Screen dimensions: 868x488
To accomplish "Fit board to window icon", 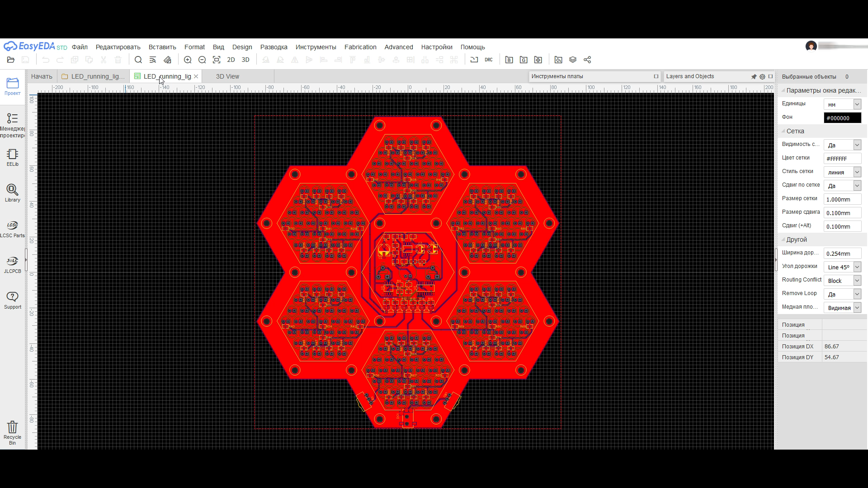I will (x=217, y=60).
